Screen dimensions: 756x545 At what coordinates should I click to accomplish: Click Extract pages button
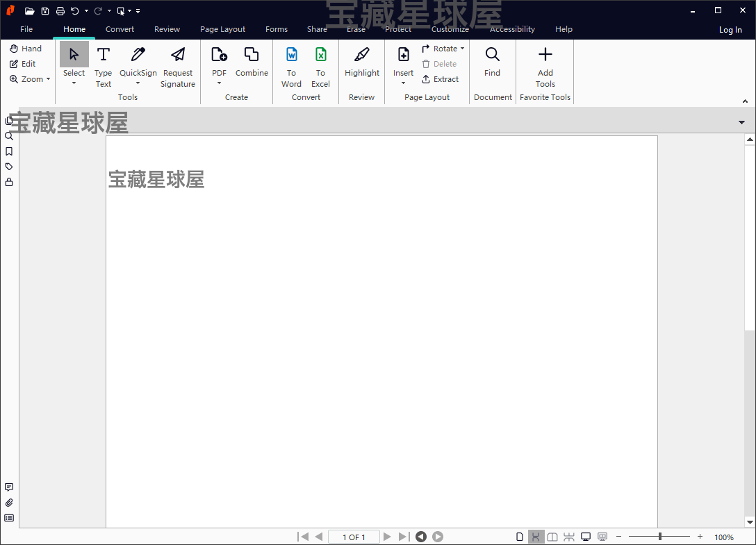(441, 79)
